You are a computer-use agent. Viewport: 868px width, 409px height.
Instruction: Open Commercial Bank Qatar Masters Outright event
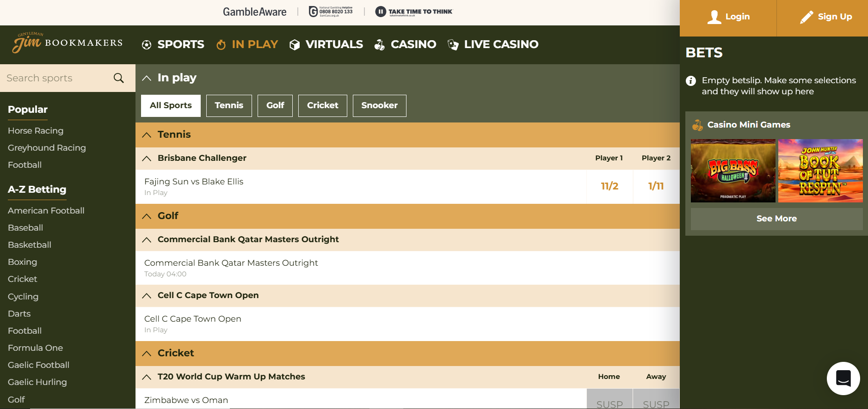coord(231,263)
